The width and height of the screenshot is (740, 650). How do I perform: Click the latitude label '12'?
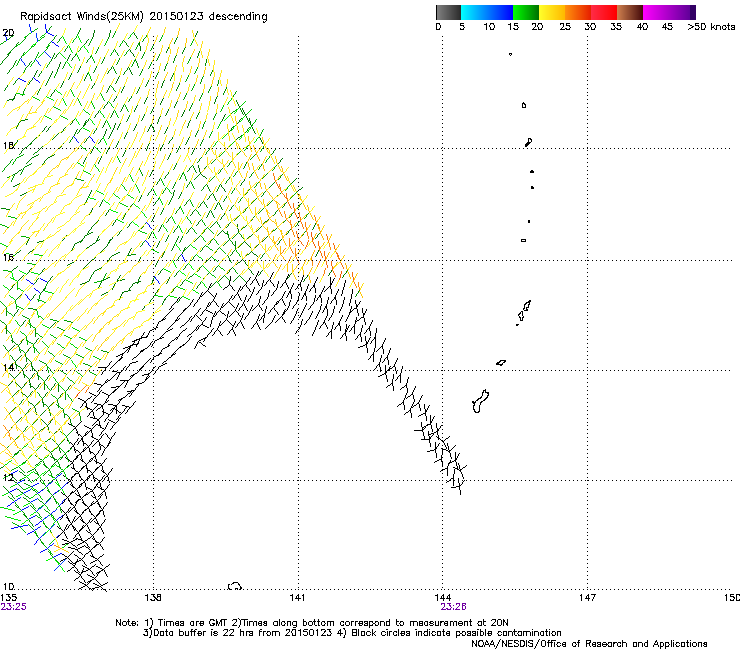coord(8,477)
